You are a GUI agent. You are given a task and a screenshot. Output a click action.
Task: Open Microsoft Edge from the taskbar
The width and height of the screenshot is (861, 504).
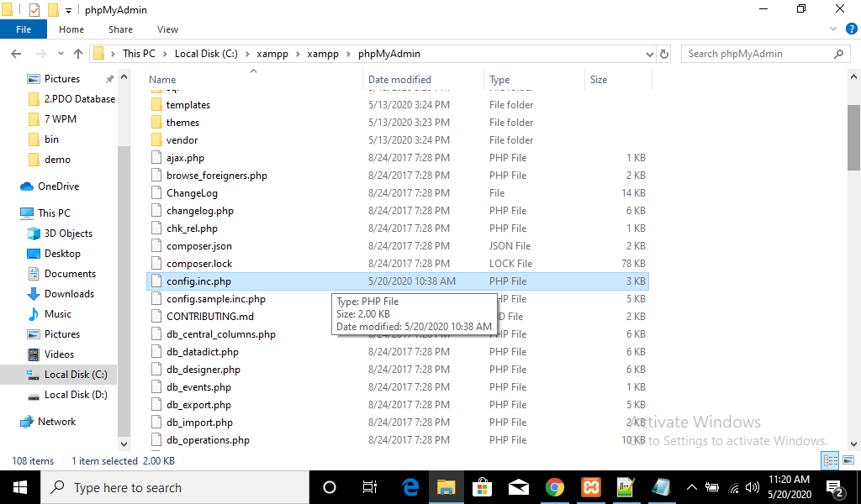410,487
